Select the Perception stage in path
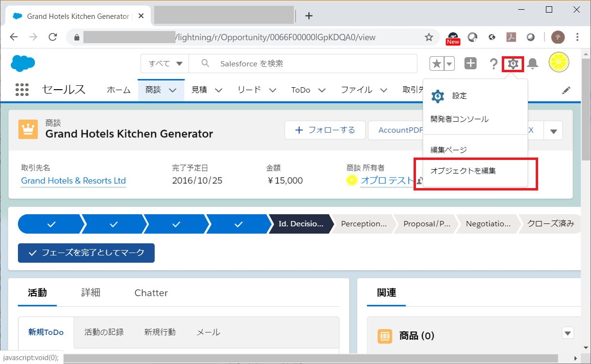 pos(364,224)
